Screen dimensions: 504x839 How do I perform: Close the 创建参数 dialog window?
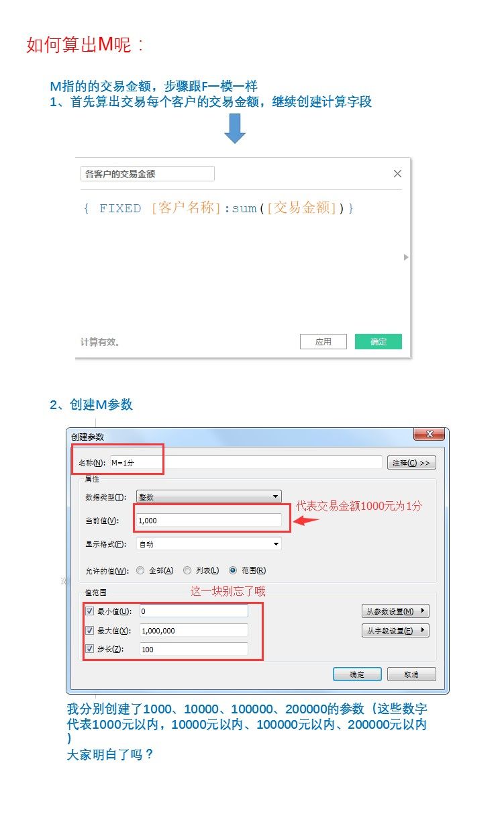[429, 435]
